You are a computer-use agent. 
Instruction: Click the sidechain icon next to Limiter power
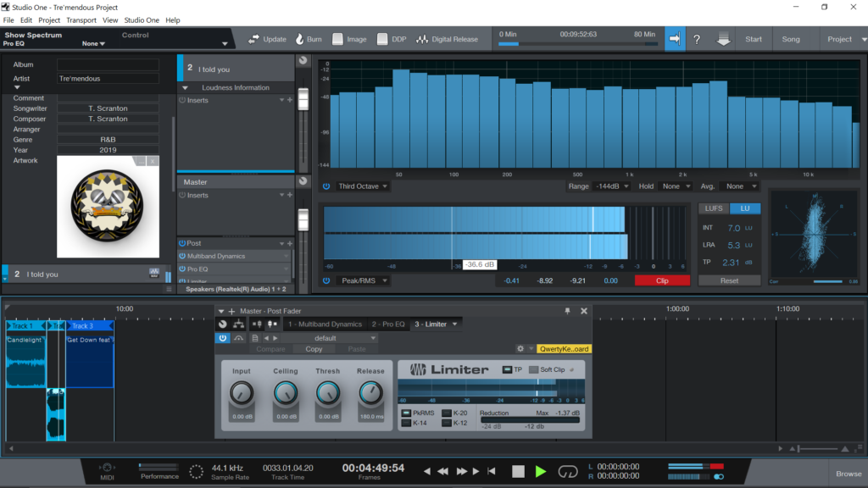click(238, 338)
